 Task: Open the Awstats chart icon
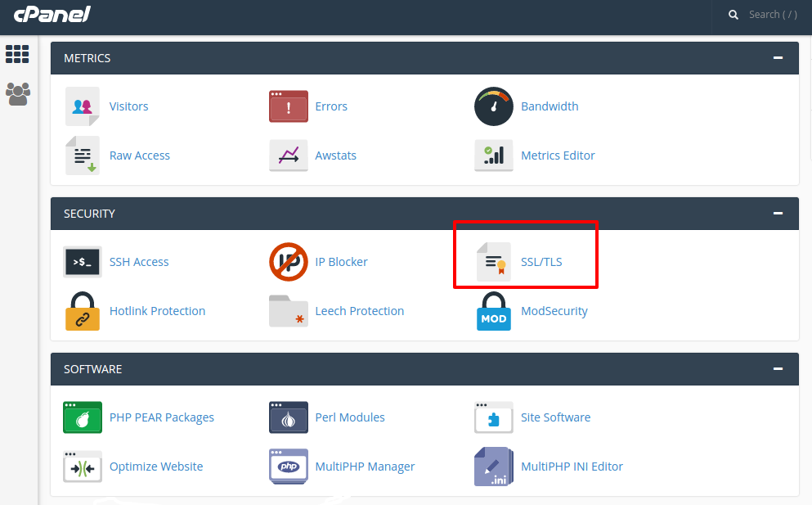pyautogui.click(x=288, y=156)
